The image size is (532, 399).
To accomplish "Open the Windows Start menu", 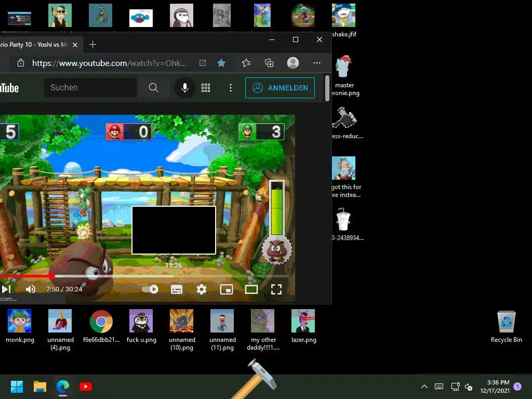I will click(x=17, y=387).
